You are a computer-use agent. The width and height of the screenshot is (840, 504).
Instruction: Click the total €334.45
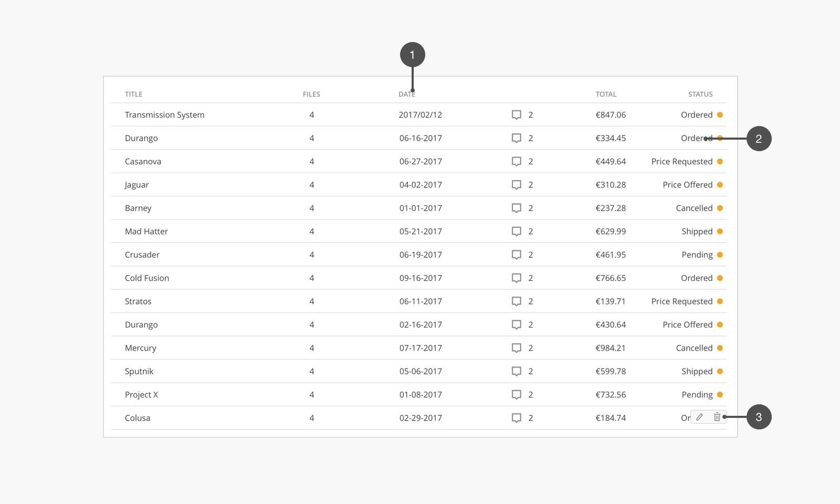[x=611, y=138]
